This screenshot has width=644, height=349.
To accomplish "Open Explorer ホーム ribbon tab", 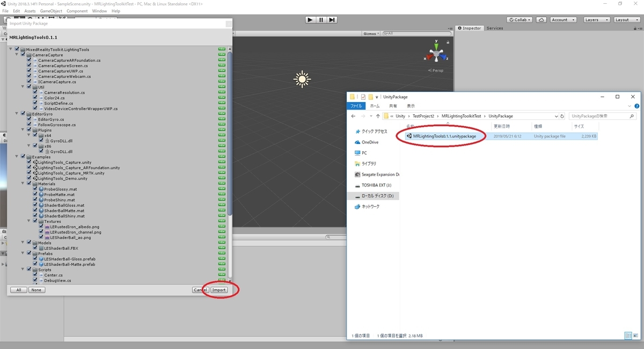I will (375, 106).
